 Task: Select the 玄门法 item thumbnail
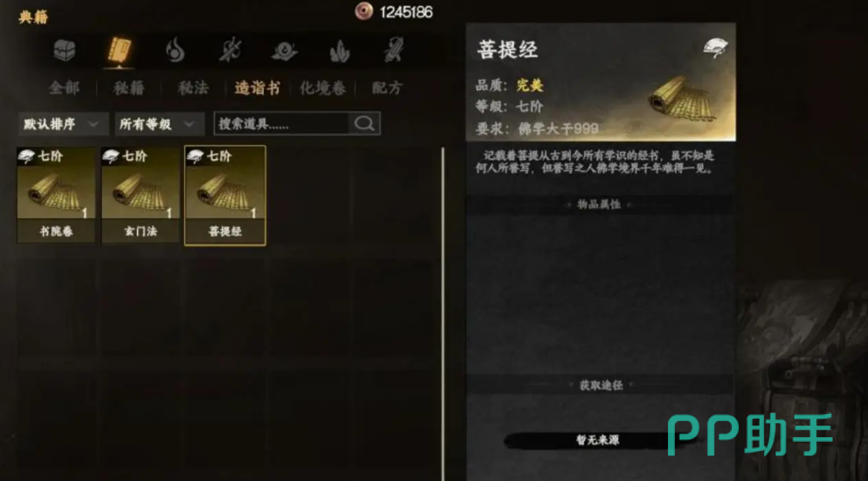pos(141,195)
